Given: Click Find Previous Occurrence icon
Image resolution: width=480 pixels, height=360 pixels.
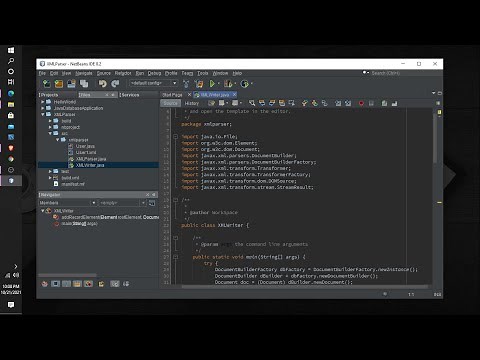Looking at the screenshot, I should tap(262, 103).
